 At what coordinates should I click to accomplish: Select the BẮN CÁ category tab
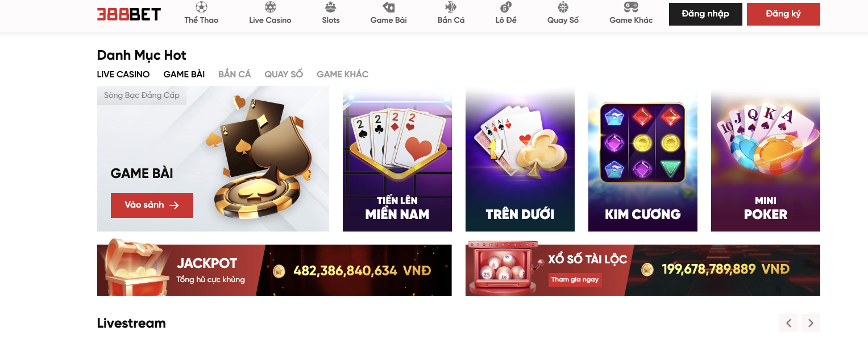coord(235,75)
